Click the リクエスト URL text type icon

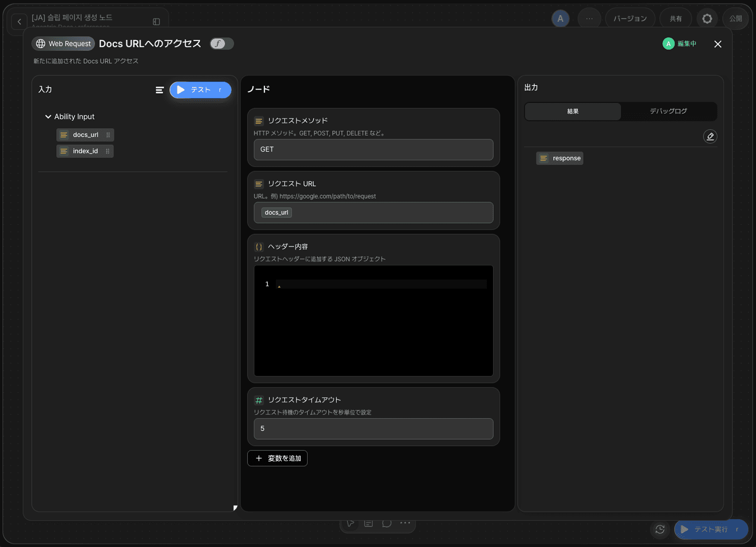pyautogui.click(x=259, y=184)
